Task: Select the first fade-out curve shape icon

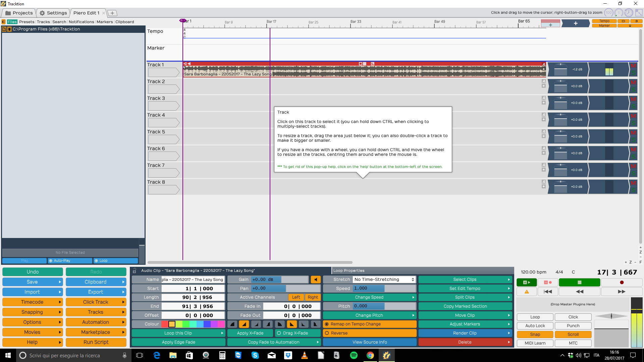Action: click(x=280, y=324)
